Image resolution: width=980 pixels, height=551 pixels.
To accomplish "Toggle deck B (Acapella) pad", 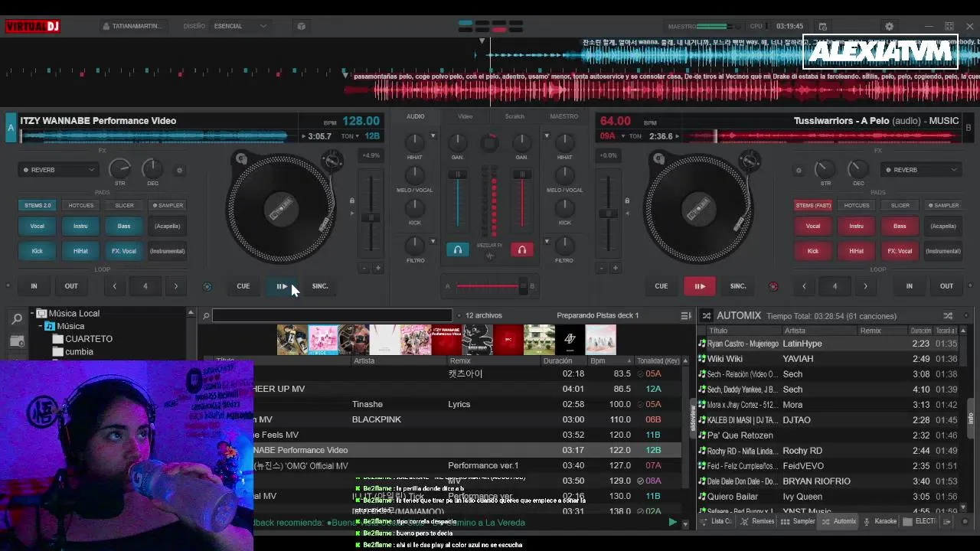I will point(943,227).
